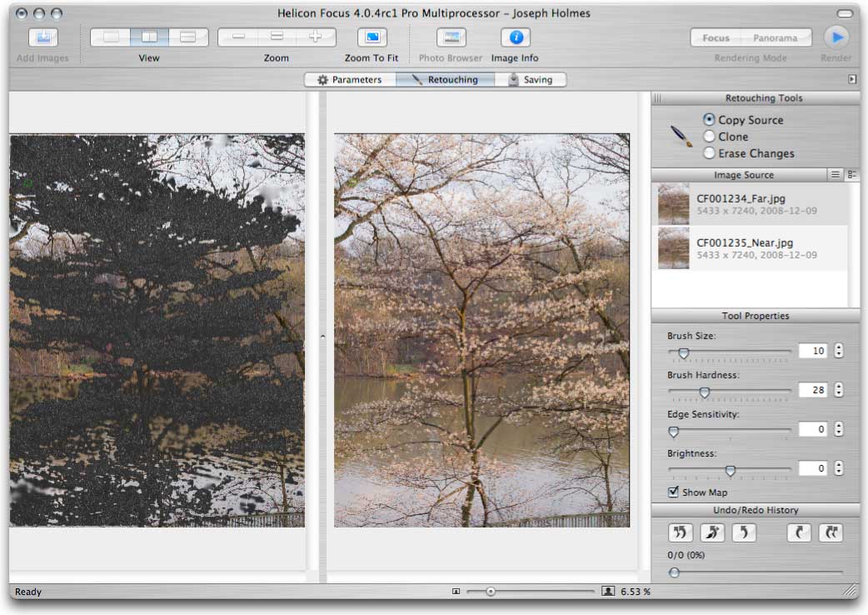868x615 pixels.
Task: Click the Render play button
Action: click(x=836, y=37)
